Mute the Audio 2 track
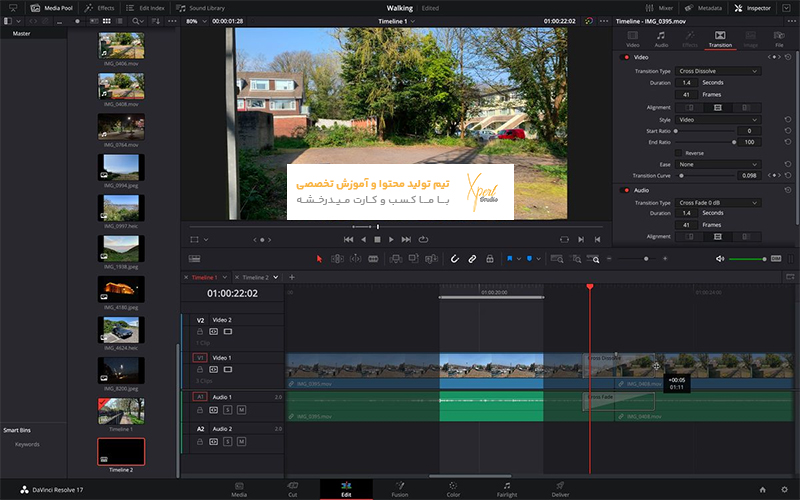The width and height of the screenshot is (800, 500). click(241, 441)
